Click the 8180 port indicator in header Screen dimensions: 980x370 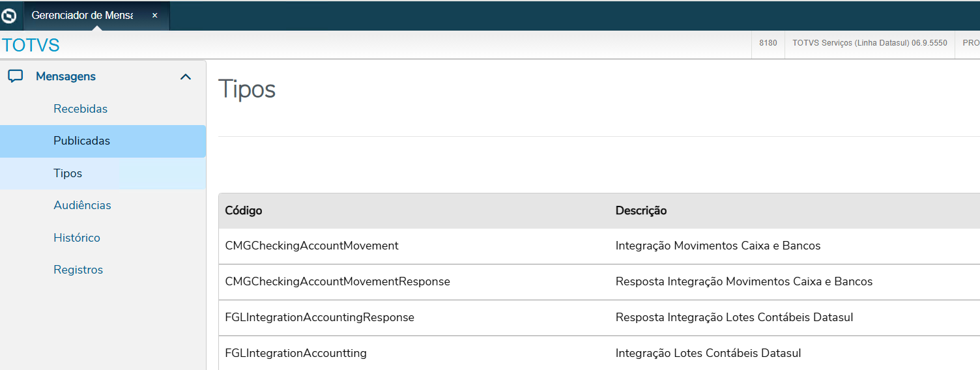click(x=768, y=43)
